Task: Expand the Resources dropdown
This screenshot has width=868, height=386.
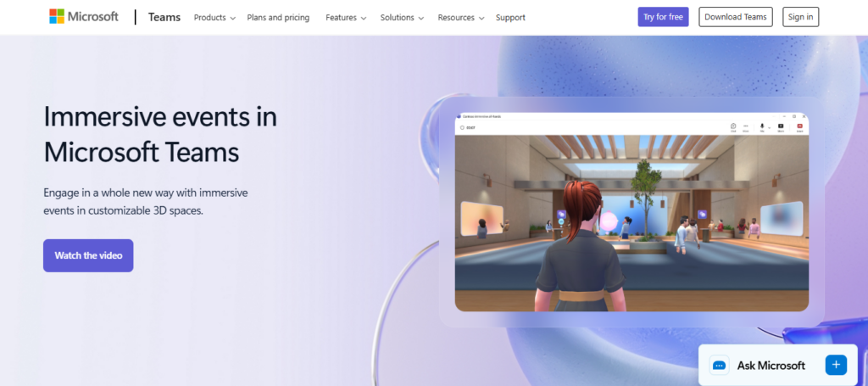Action: pos(461,18)
